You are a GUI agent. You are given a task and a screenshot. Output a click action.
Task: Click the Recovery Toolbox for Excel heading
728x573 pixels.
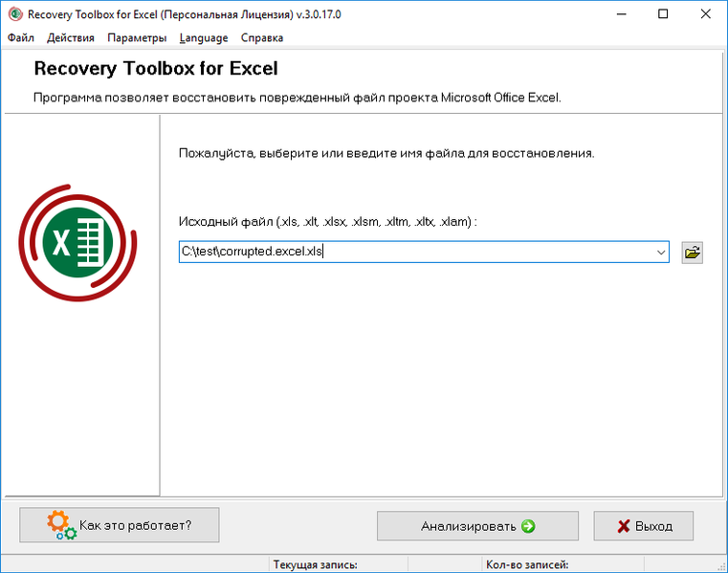pyautogui.click(x=156, y=68)
